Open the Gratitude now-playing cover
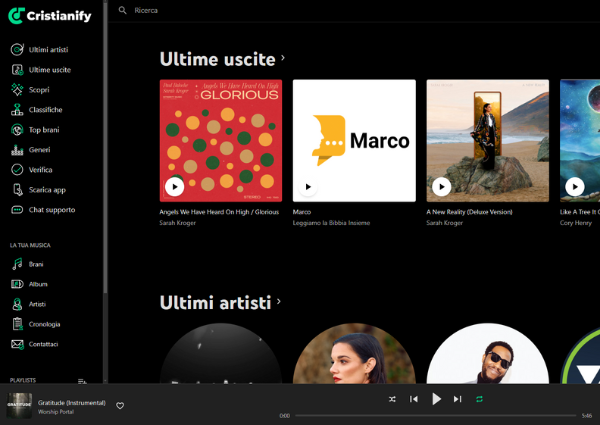This screenshot has width=600, height=425. [19, 405]
